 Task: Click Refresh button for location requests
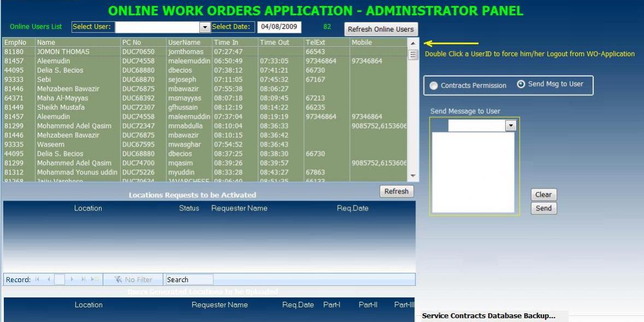pyautogui.click(x=396, y=191)
